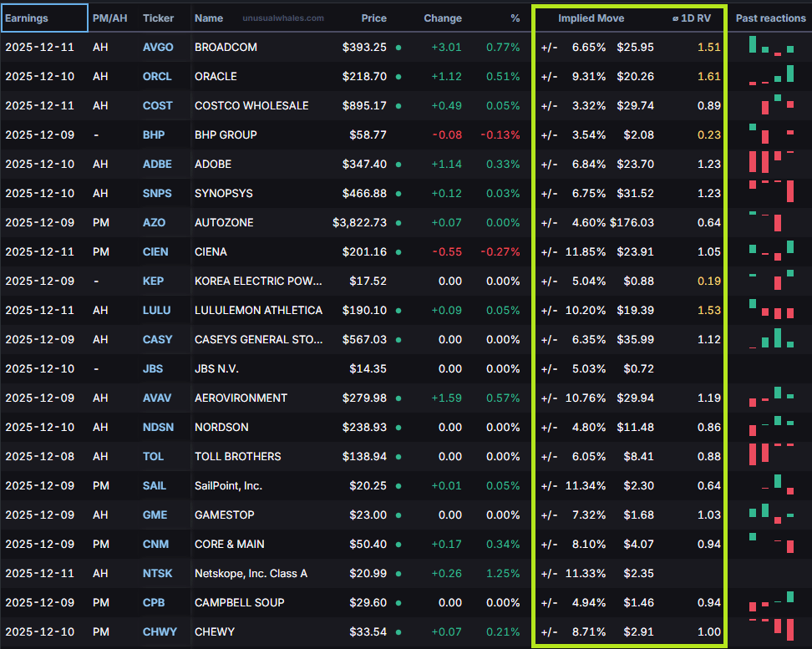Open the CIEN ticker link
812x649 pixels.
tap(155, 251)
